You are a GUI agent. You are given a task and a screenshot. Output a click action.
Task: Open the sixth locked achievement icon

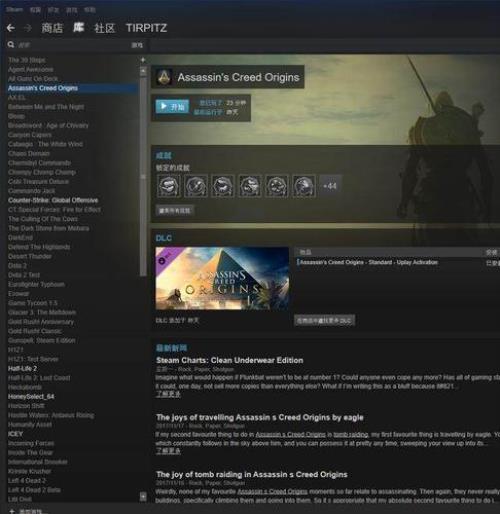304,186
